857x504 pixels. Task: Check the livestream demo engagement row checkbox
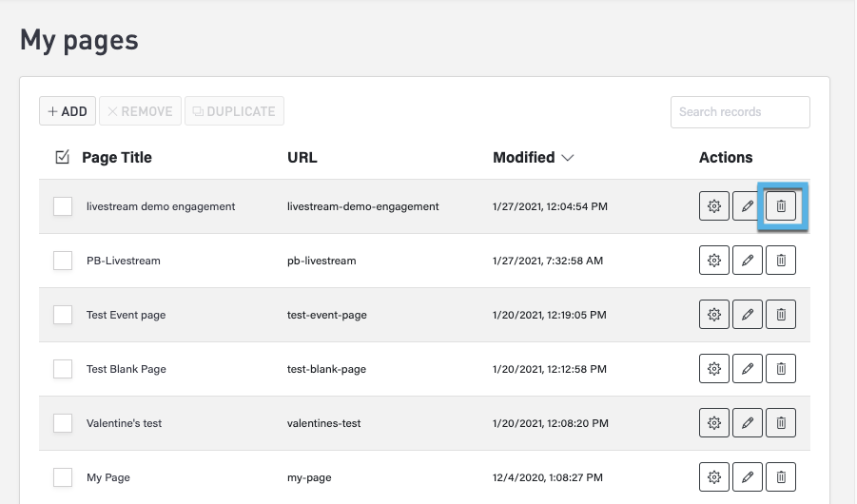click(63, 206)
